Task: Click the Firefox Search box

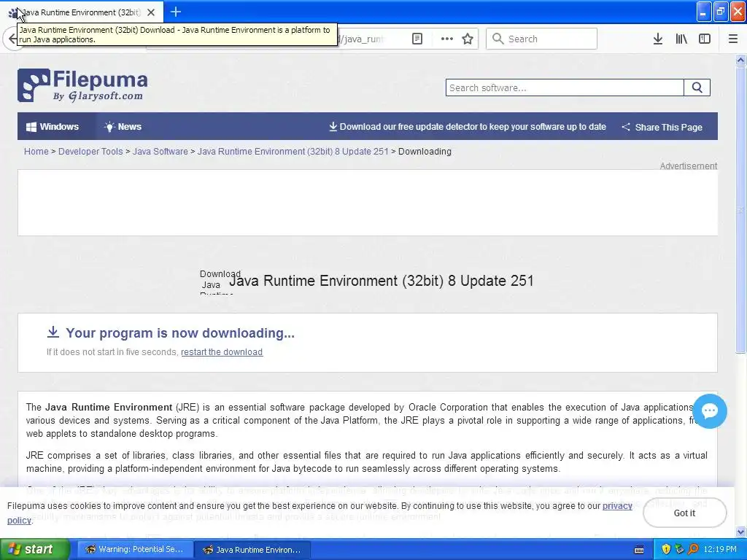Action: click(x=541, y=39)
